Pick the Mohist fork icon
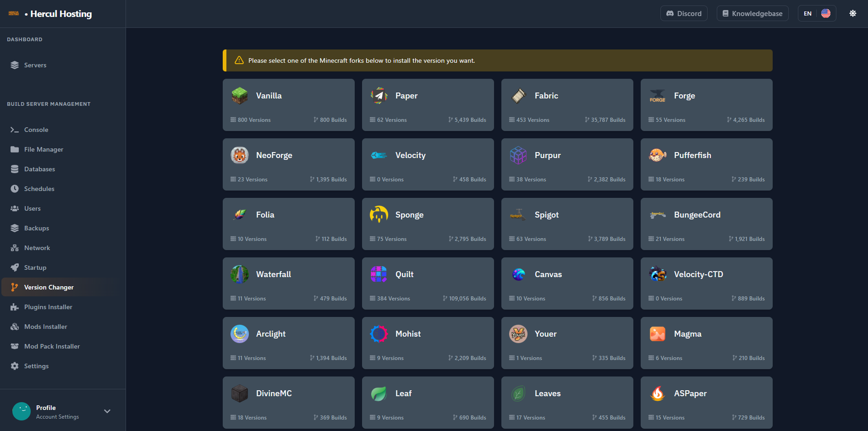Viewport: 868px width, 431px height. coord(379,334)
